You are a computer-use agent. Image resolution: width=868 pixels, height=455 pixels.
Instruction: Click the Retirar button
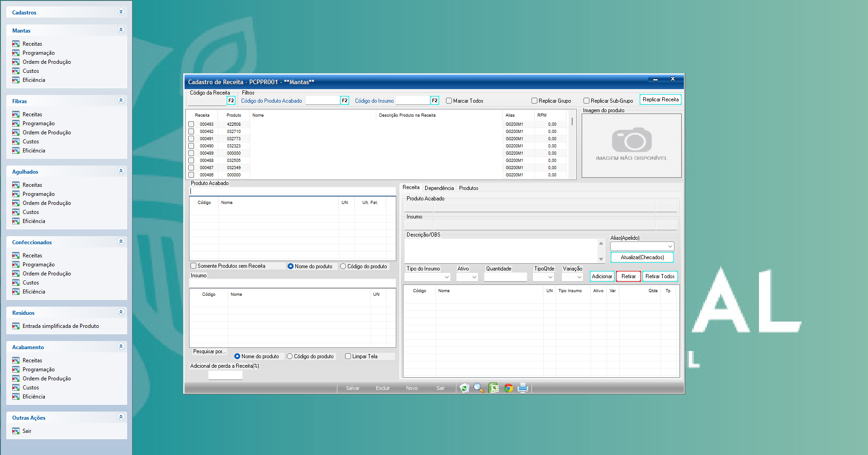(x=628, y=276)
